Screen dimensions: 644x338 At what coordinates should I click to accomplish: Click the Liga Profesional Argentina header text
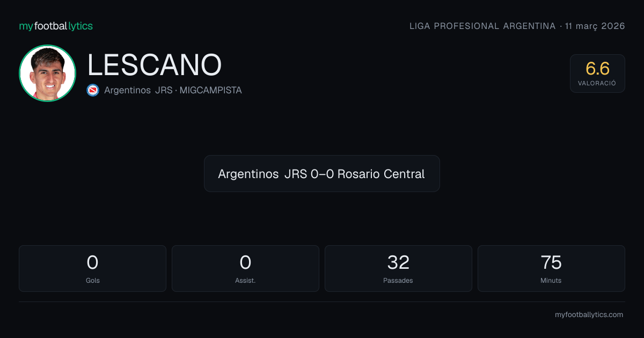482,26
